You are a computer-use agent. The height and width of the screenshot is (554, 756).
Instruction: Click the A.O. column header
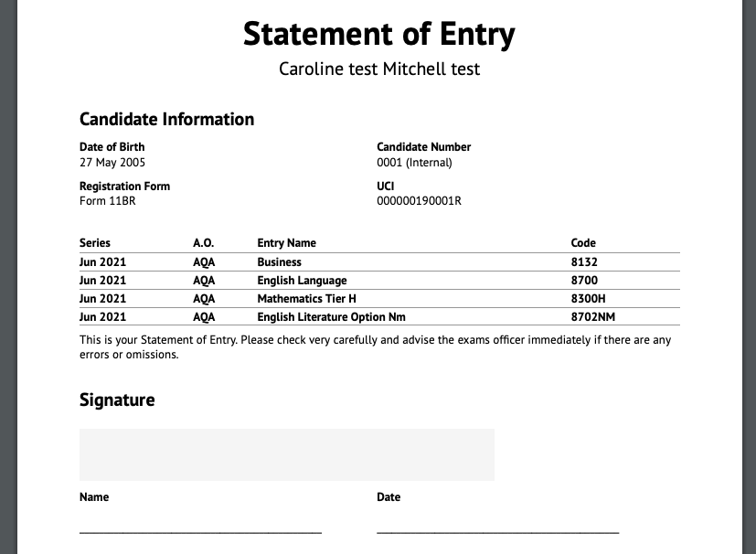[x=203, y=243]
